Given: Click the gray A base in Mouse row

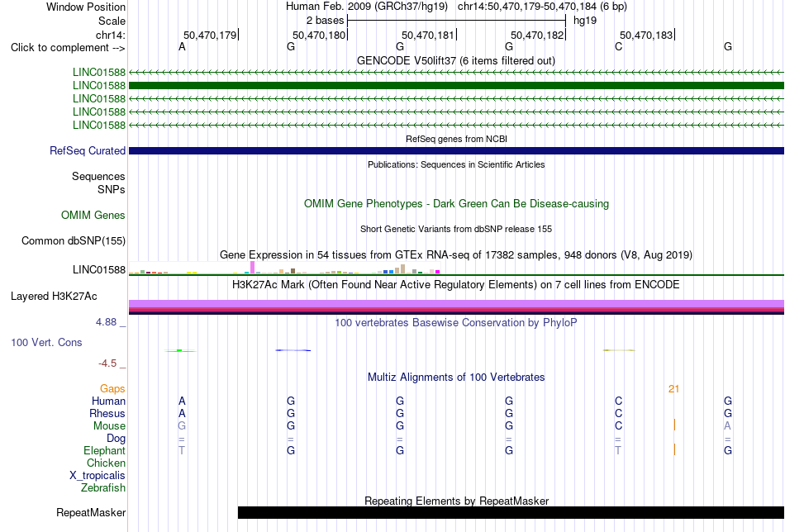Looking at the screenshot, I should pyautogui.click(x=727, y=426).
